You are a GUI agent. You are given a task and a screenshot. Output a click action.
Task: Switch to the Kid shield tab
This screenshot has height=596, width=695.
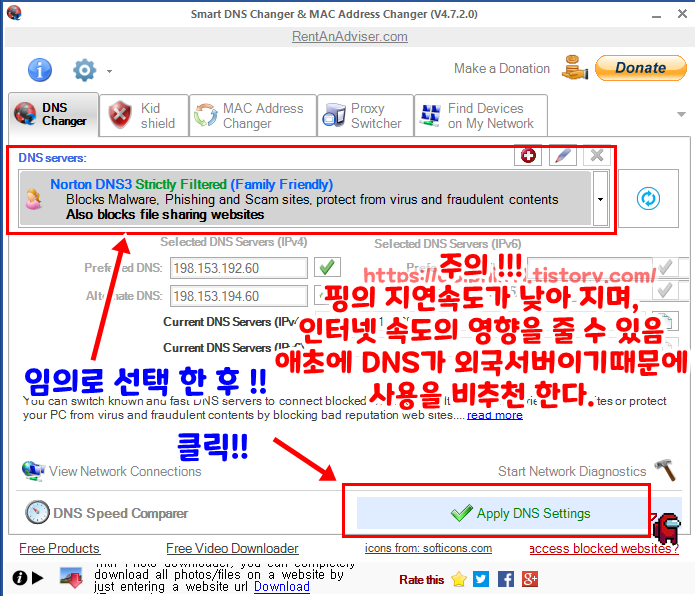pyautogui.click(x=144, y=115)
